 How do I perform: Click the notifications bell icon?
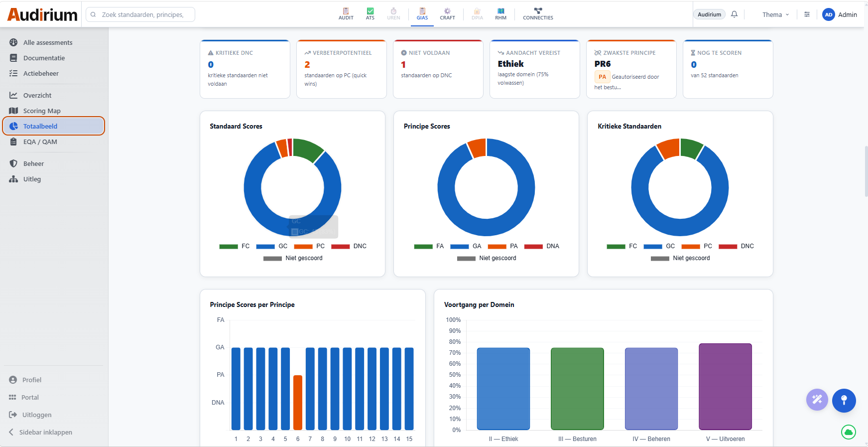[x=734, y=14]
